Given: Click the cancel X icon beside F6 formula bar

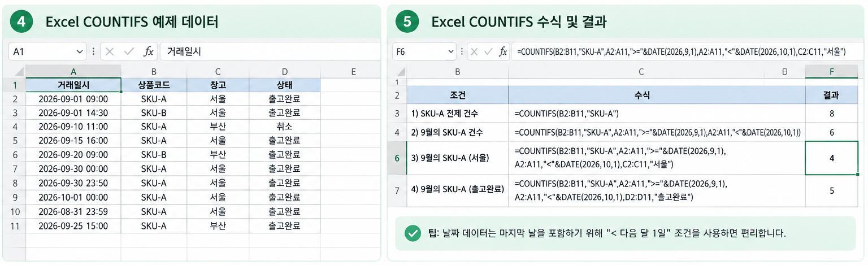Looking at the screenshot, I should pyautogui.click(x=474, y=51).
